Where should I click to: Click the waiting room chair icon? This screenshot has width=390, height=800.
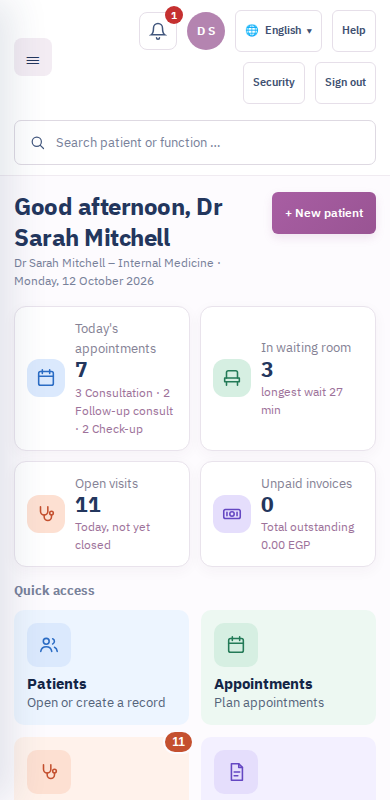(232, 378)
